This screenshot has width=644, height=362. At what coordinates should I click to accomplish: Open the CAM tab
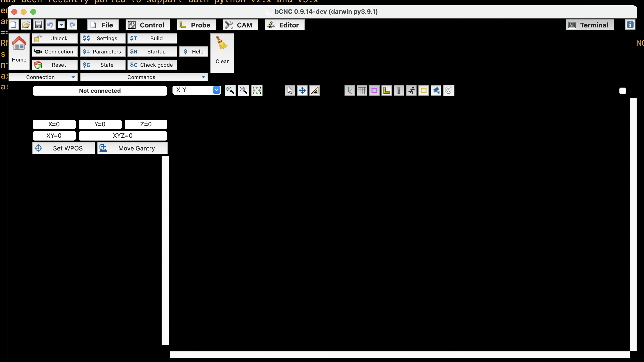[240, 25]
